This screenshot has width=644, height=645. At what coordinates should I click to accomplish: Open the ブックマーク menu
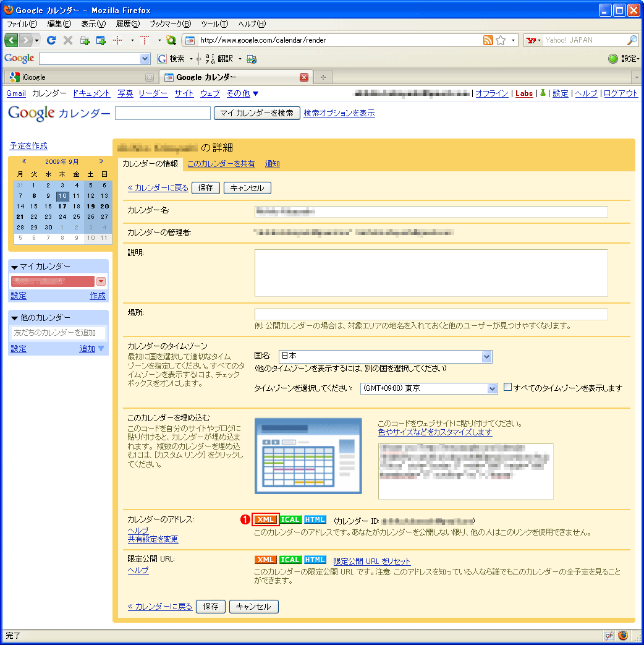170,24
